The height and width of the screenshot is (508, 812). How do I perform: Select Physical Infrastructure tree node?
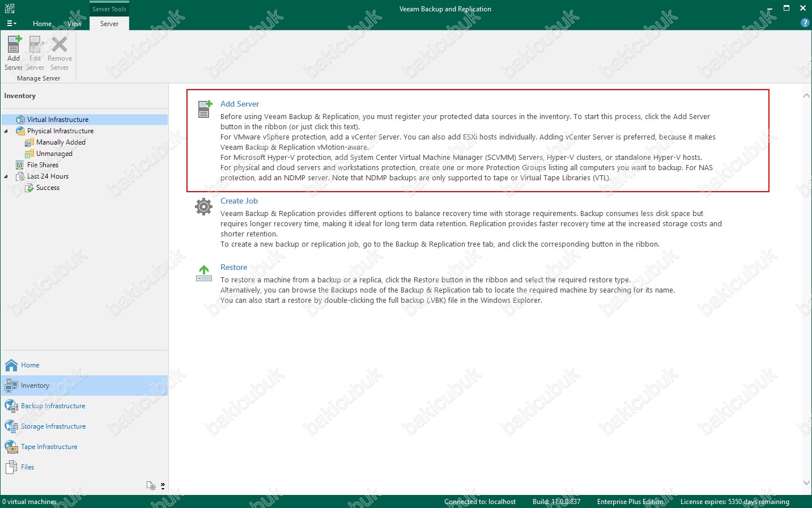(x=60, y=131)
